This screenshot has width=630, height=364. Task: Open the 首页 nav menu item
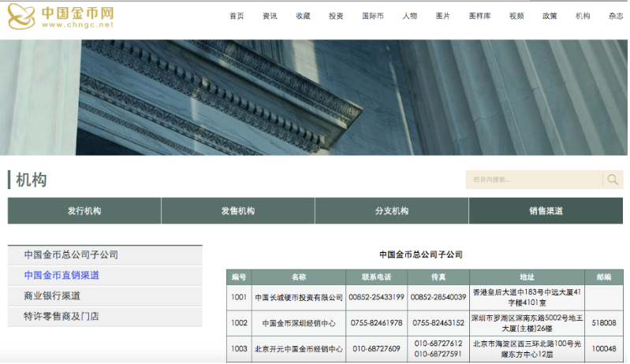coord(237,16)
